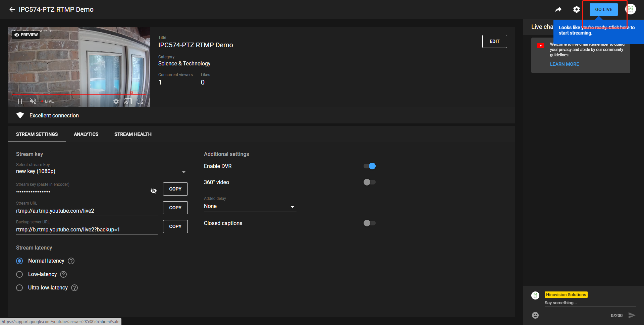This screenshot has height=325, width=644.
Task: Switch to Stream Settings tab
Action: tap(37, 134)
